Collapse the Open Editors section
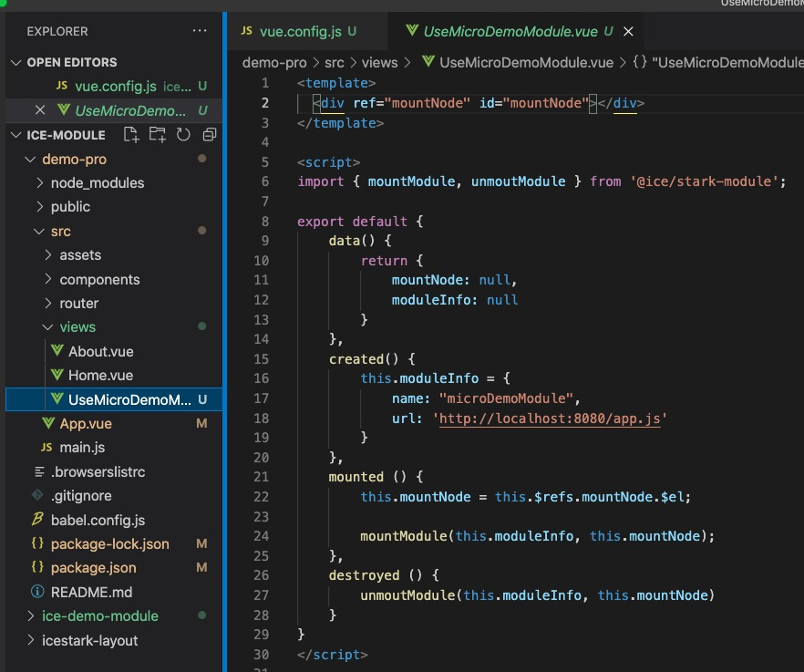The width and height of the screenshot is (804, 672). coord(15,63)
